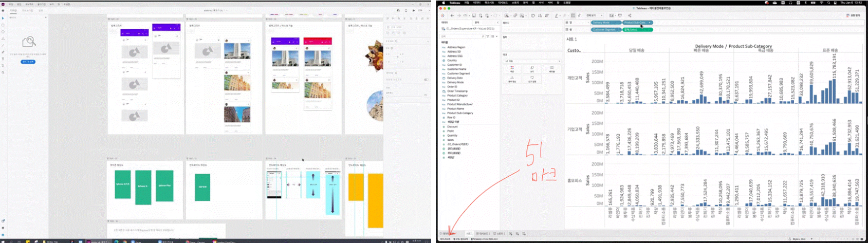Select the Rectangle tool in XD

[3, 25]
